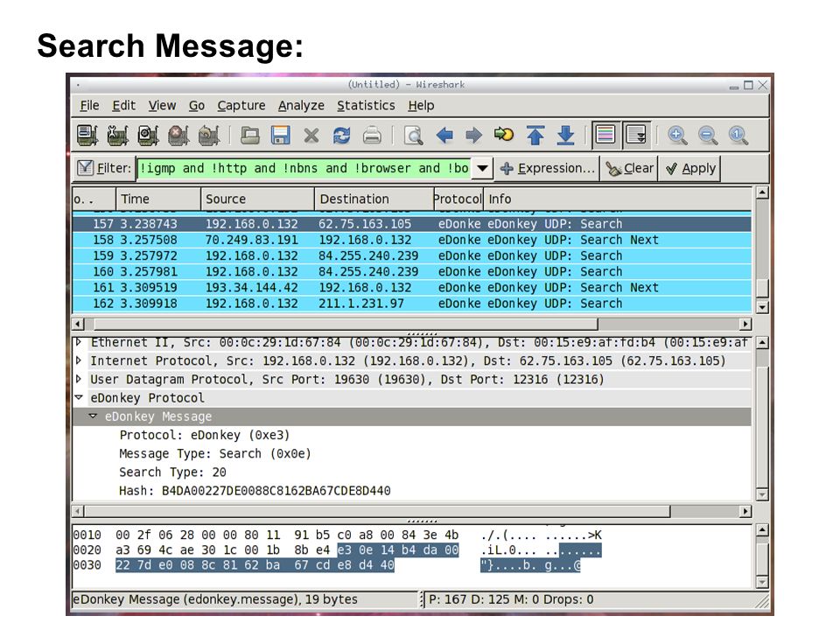Click hex byte e3 in bytes pane
840x630 pixels.
(344, 550)
